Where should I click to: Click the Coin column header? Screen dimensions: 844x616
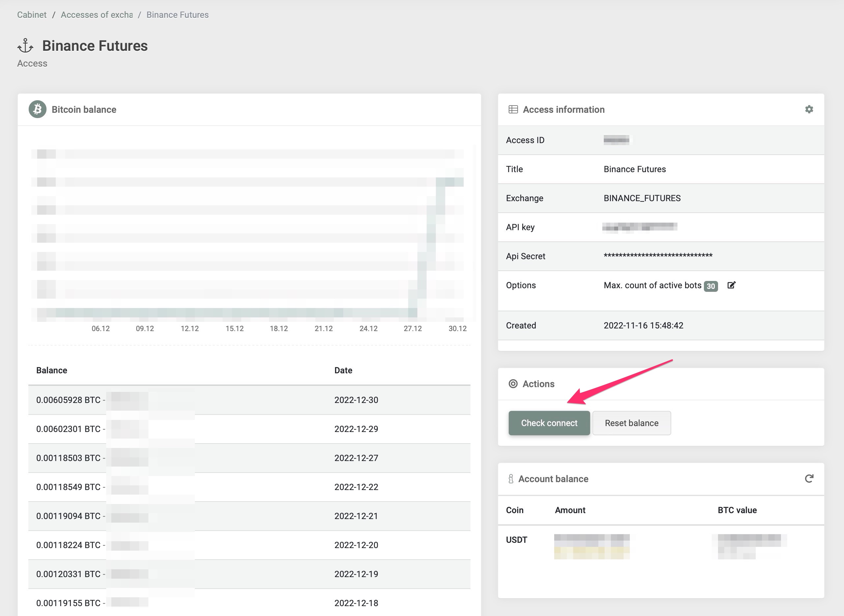[514, 510]
